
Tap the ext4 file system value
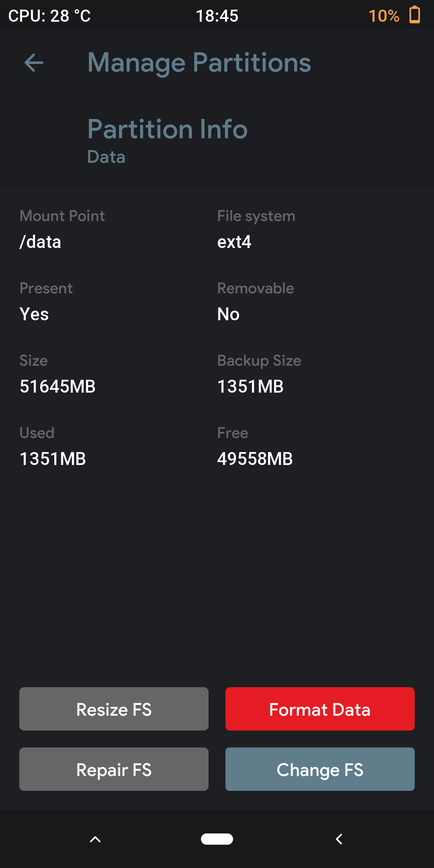tap(234, 242)
